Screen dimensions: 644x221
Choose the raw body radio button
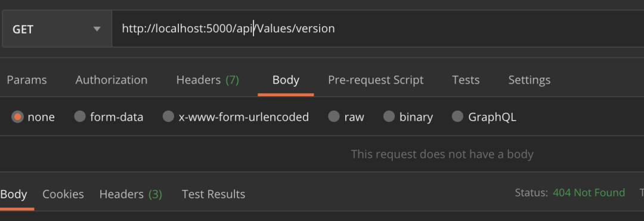coord(334,116)
